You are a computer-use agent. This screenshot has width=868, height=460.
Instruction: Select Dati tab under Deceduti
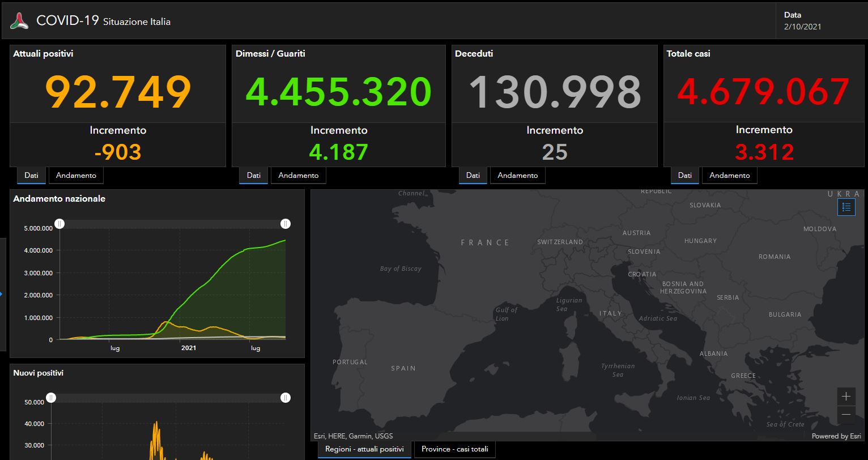[473, 176]
